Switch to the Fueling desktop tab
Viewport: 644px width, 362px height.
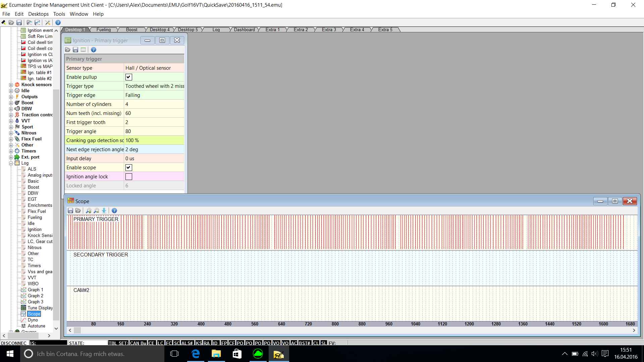103,30
